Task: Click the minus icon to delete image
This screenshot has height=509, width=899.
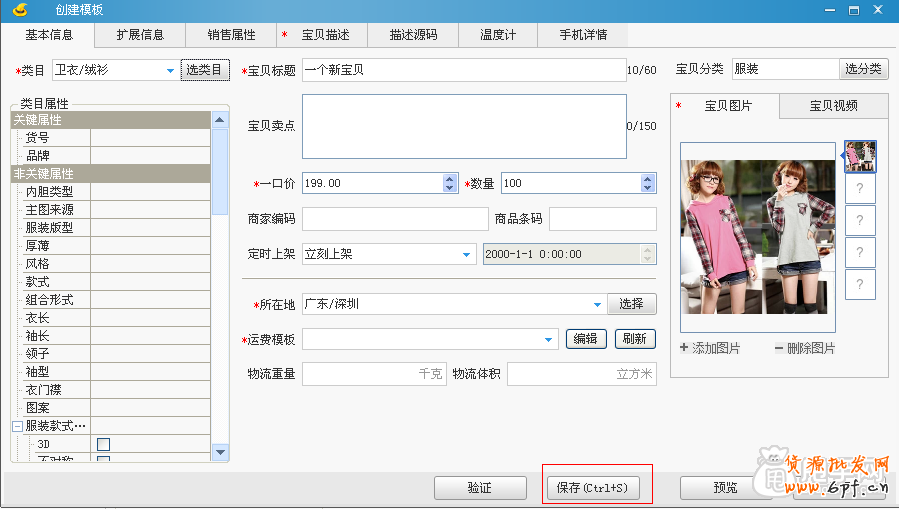Action: 779,348
